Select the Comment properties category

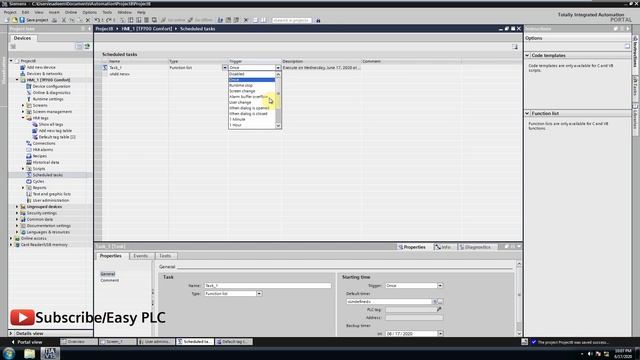[x=109, y=280]
